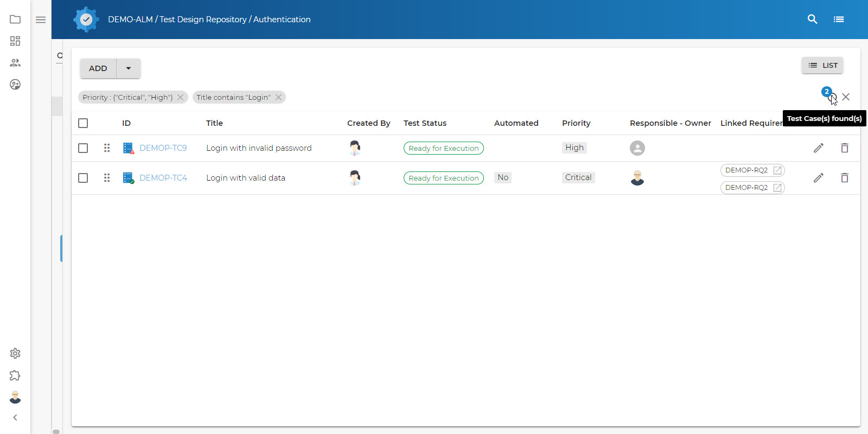Open second DEMOP-RQ2 external link icon

point(777,188)
